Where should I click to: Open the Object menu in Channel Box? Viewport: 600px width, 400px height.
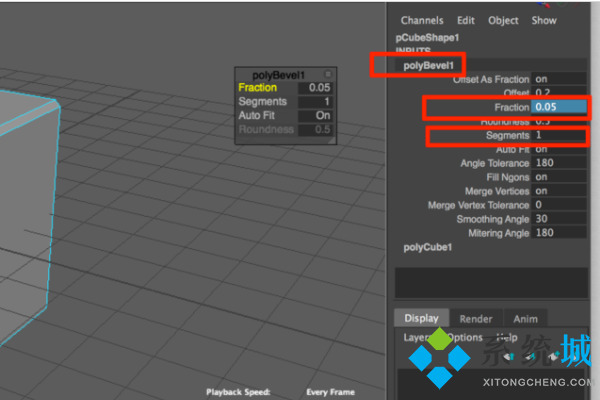[503, 20]
